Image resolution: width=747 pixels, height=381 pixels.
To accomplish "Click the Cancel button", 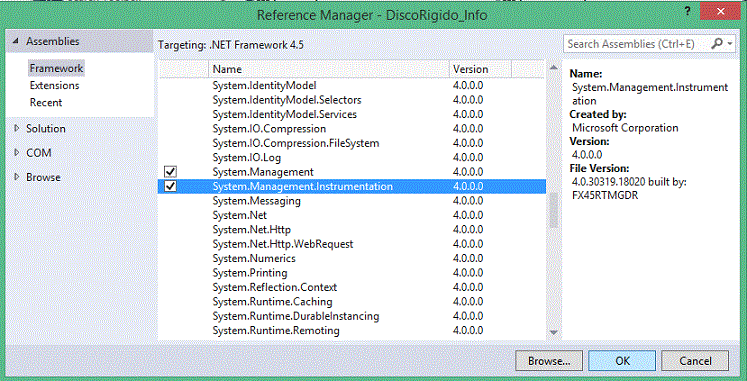I will pyautogui.click(x=695, y=361).
